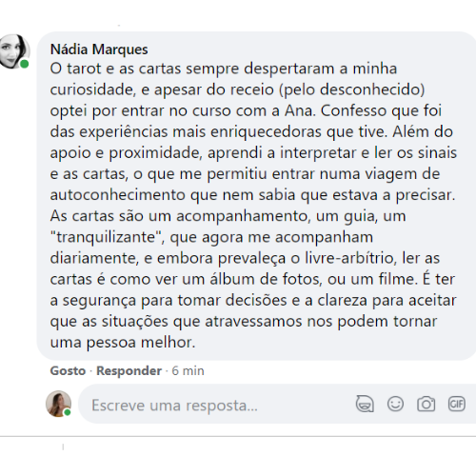476x476 pixels.
Task: Click the green online dot on Nádia's avatar
Action: click(x=25, y=64)
